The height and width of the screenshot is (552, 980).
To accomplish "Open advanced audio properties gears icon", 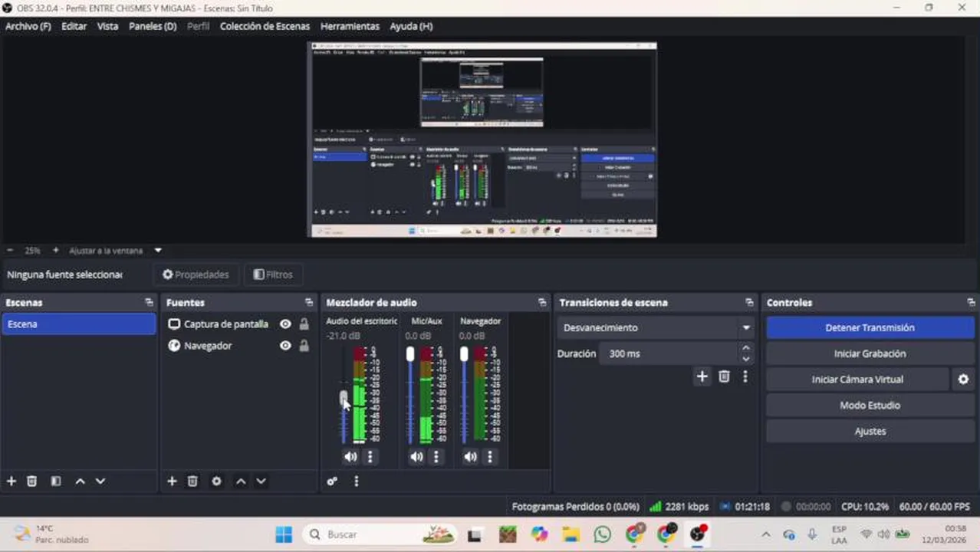I will pos(332,481).
